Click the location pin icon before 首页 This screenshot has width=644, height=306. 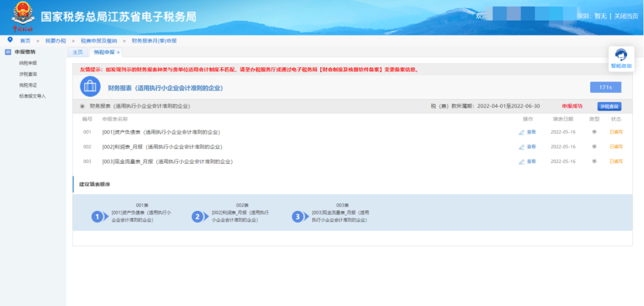10,40
